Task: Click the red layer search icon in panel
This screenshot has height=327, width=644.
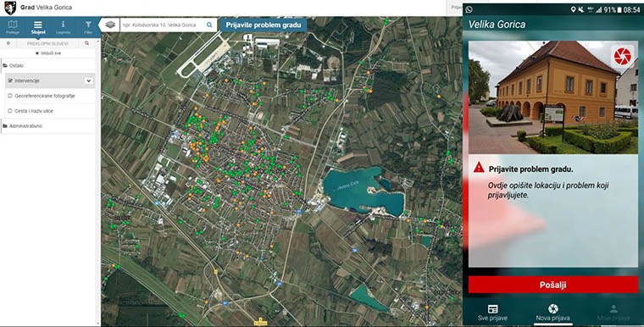Action: click(x=86, y=43)
